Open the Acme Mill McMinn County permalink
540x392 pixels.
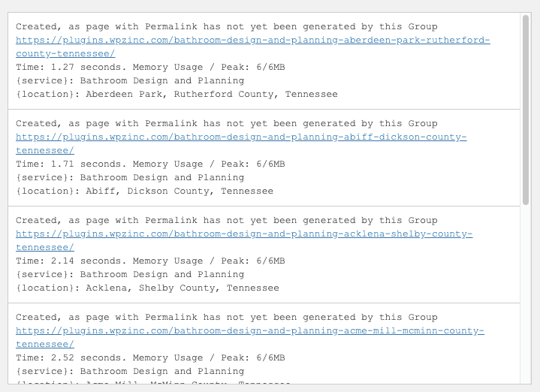pyautogui.click(x=249, y=331)
